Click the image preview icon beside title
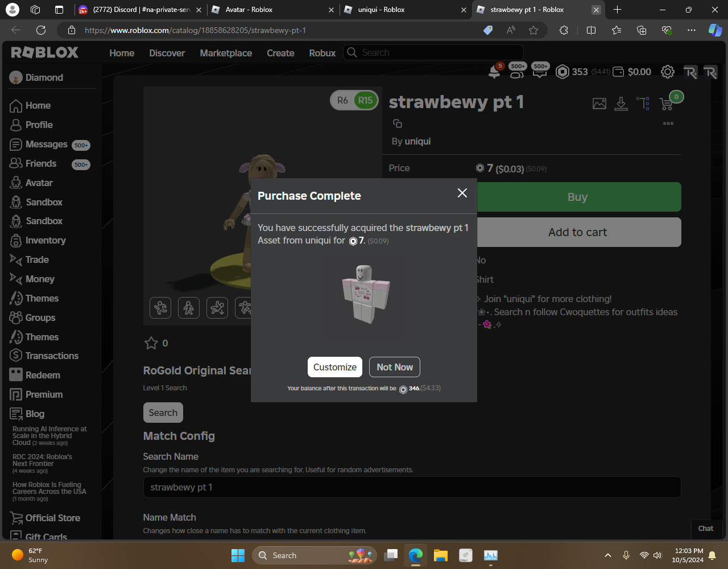The height and width of the screenshot is (569, 728). pos(599,104)
